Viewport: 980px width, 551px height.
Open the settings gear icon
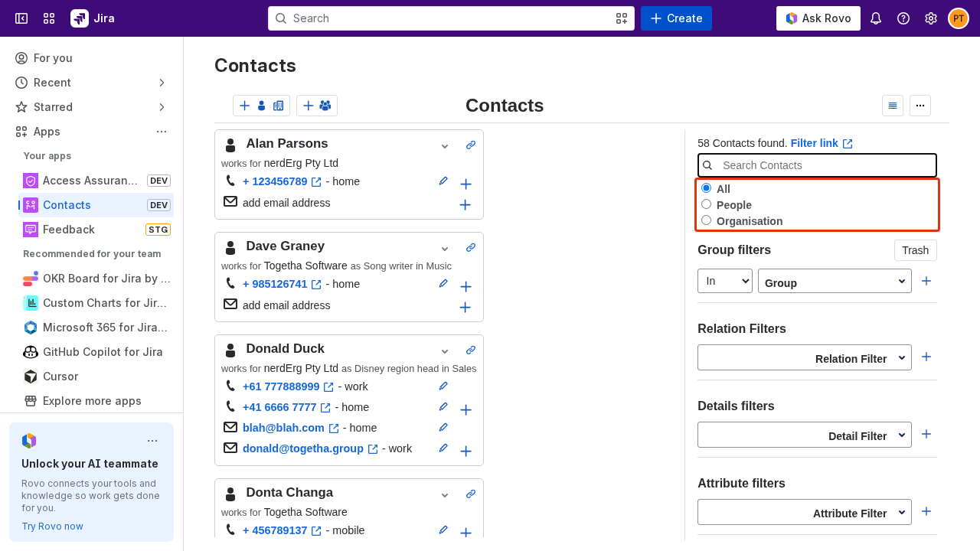coord(931,18)
